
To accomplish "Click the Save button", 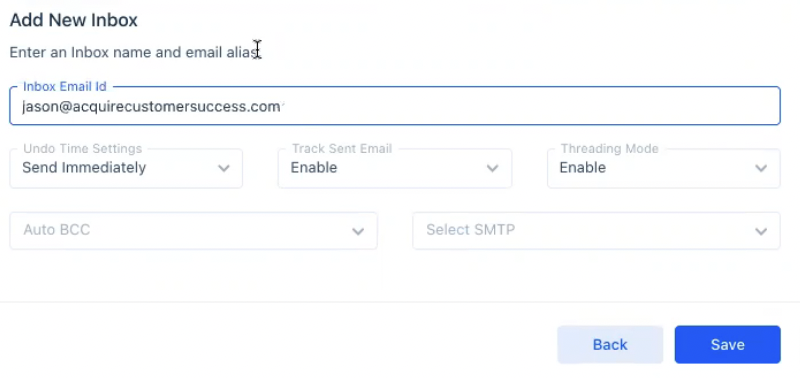I will pos(728,345).
